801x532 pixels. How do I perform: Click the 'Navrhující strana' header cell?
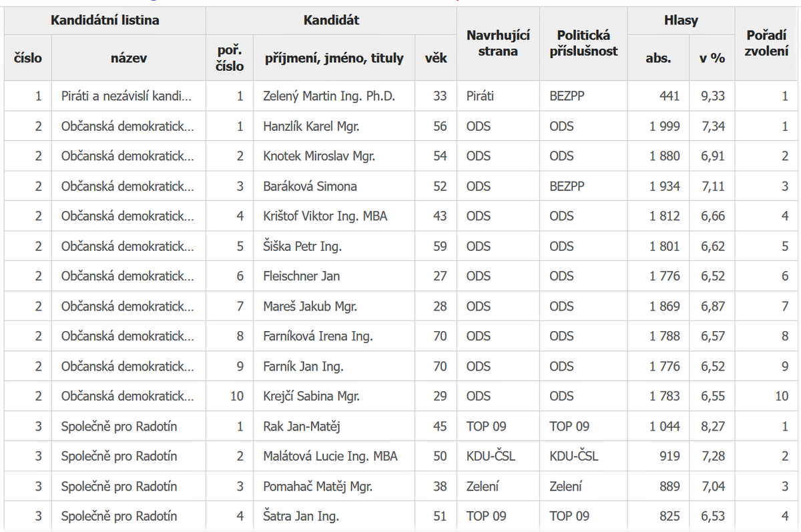498,43
